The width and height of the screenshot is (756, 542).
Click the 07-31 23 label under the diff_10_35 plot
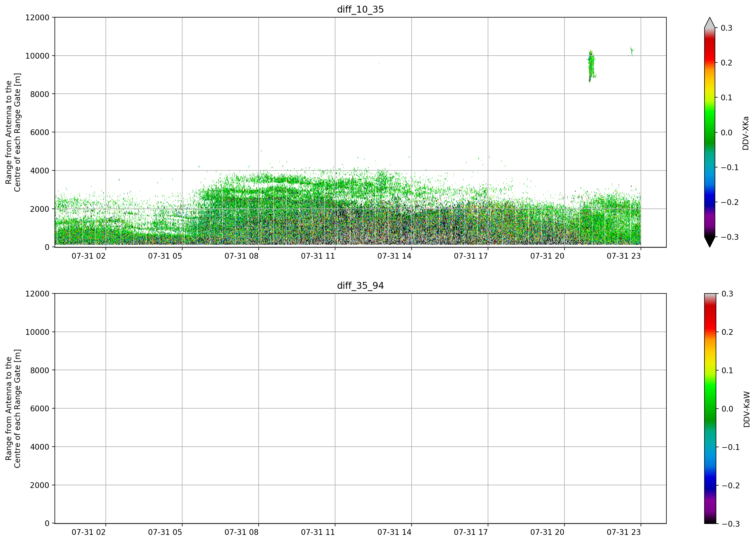624,256
